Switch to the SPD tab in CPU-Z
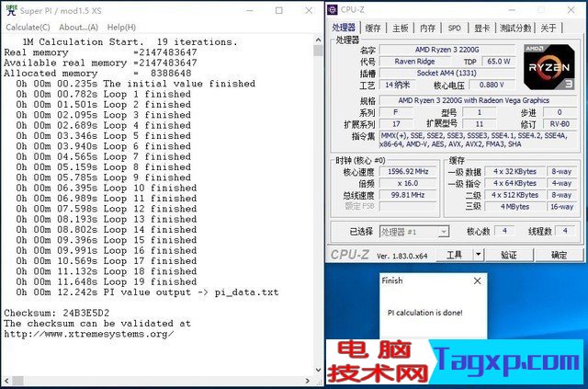This screenshot has width=588, height=389. coord(454,28)
